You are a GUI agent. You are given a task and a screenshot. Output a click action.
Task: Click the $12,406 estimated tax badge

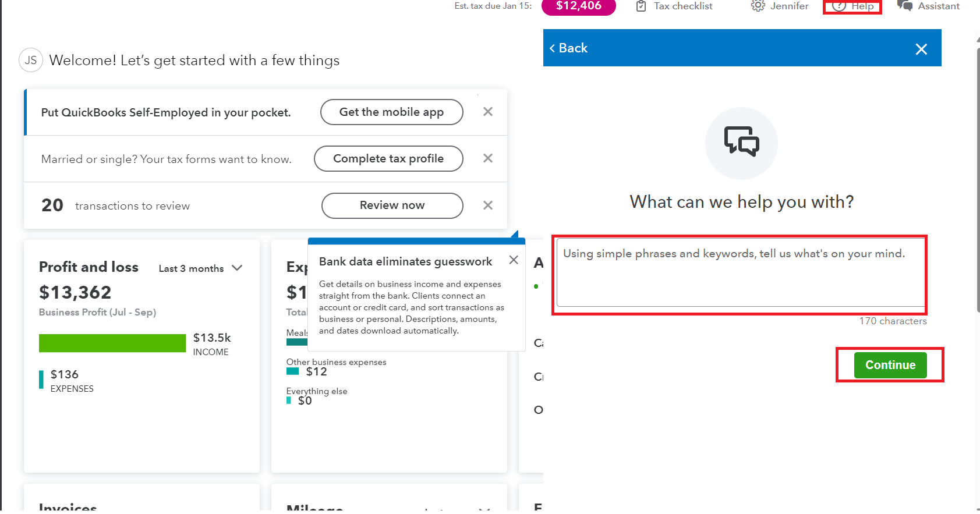pyautogui.click(x=578, y=6)
